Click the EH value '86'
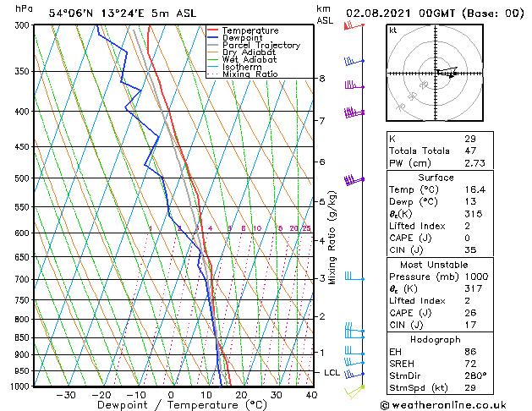 (470, 352)
